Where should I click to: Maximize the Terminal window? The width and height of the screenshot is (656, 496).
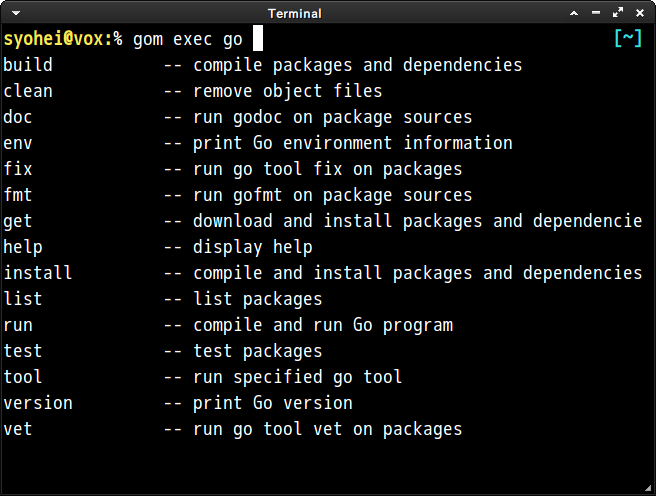click(x=618, y=13)
